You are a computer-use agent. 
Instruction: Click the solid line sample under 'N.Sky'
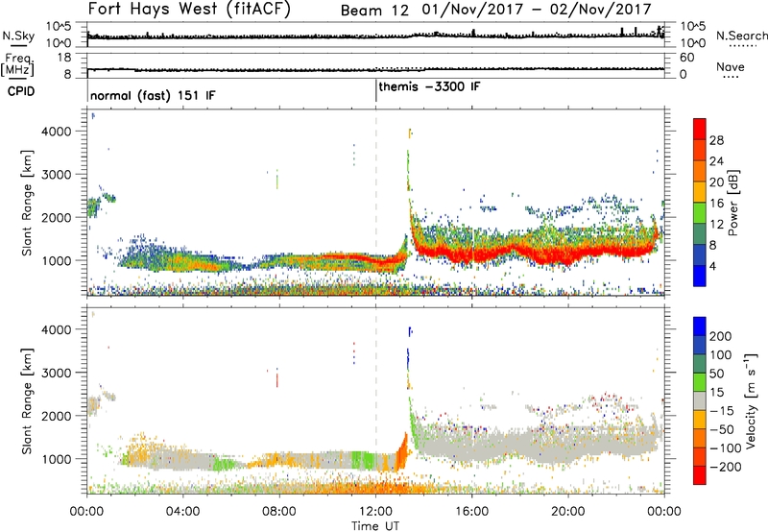[18, 45]
